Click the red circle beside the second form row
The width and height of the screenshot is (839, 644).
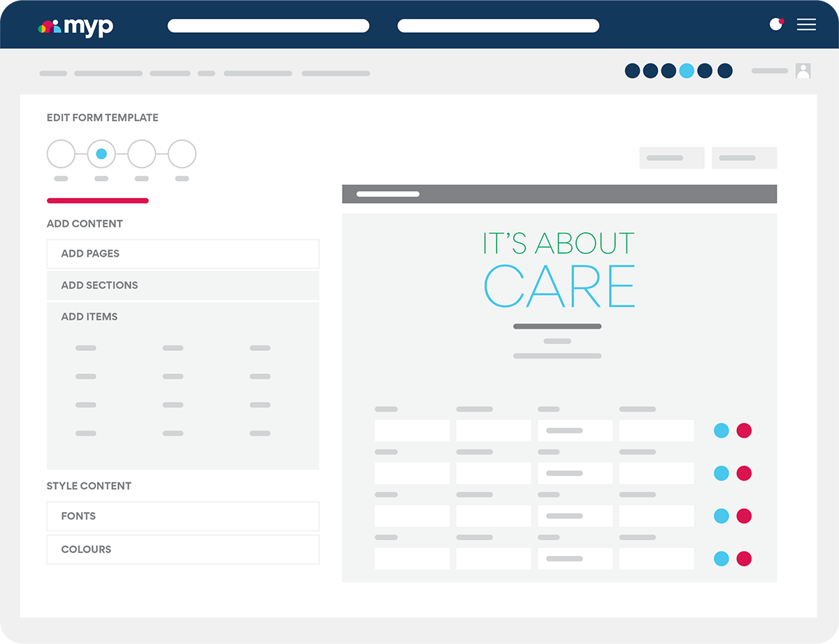point(744,473)
